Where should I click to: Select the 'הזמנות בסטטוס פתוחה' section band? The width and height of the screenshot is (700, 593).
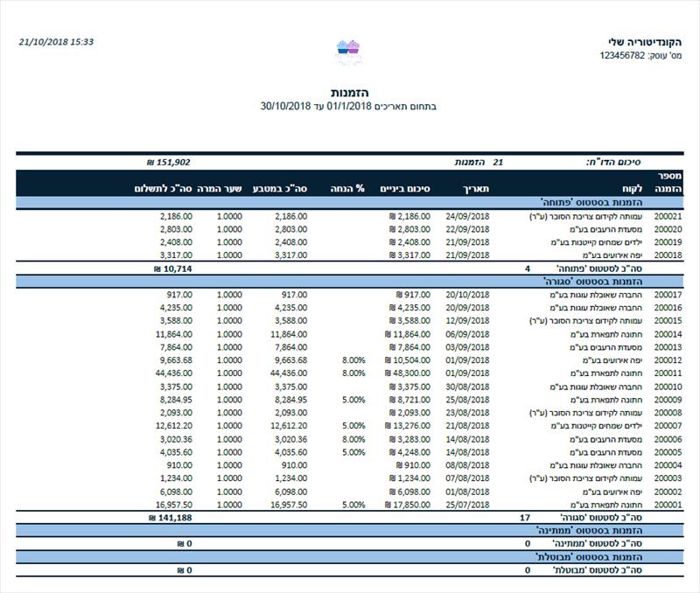pyautogui.click(x=349, y=203)
